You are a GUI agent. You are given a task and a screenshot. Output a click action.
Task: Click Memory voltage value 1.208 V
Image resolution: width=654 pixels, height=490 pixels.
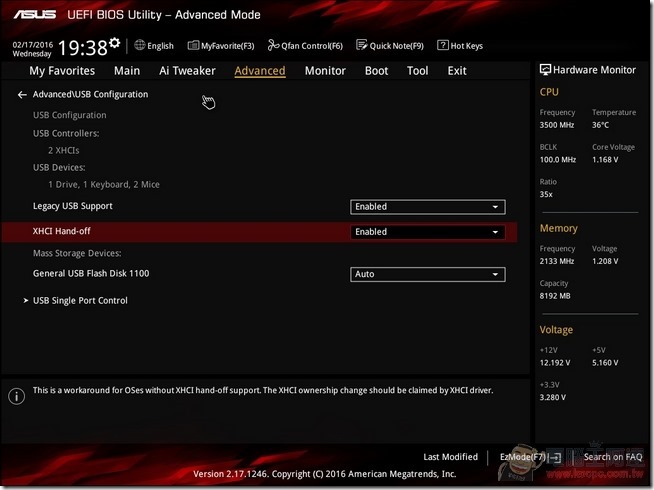(605, 261)
